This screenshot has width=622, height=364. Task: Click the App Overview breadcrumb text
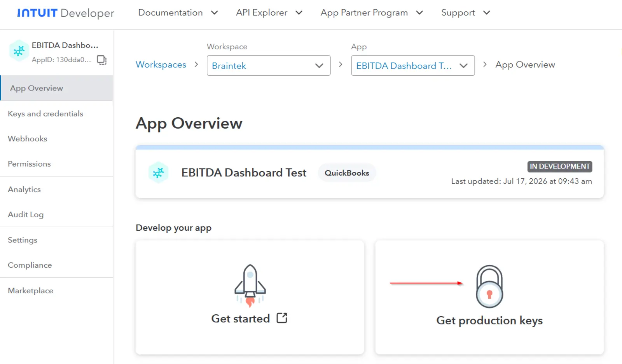525,64
